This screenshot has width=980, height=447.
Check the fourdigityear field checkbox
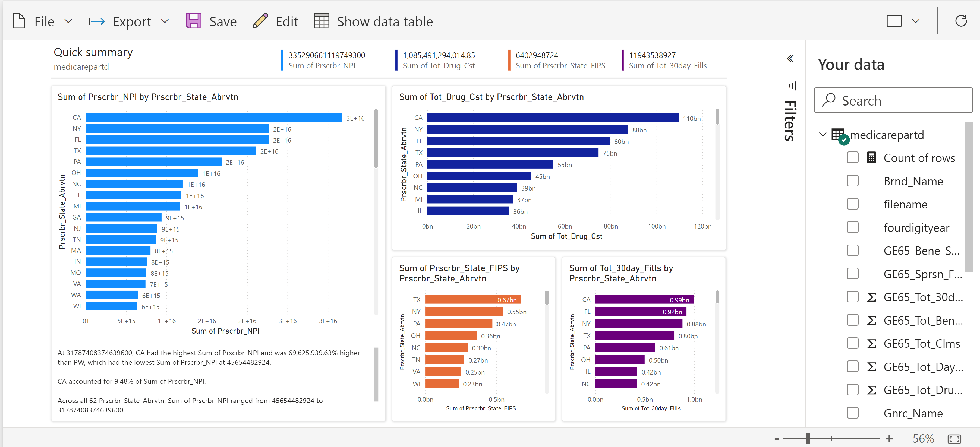tap(853, 227)
